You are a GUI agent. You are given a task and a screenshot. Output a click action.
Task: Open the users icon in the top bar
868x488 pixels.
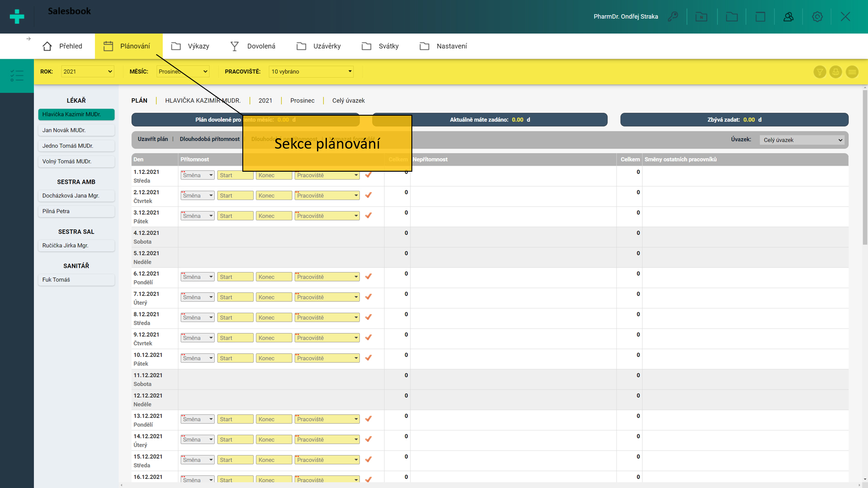[788, 17]
